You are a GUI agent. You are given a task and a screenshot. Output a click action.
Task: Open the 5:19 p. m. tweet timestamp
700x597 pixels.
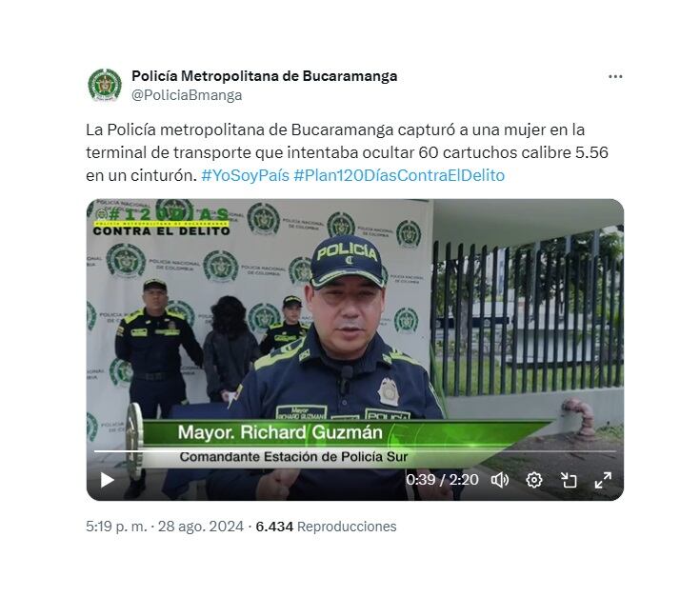coord(116,527)
